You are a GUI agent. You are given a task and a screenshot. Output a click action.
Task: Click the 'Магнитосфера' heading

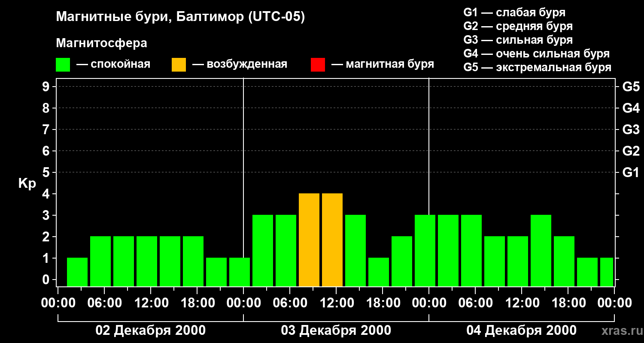pos(101,43)
